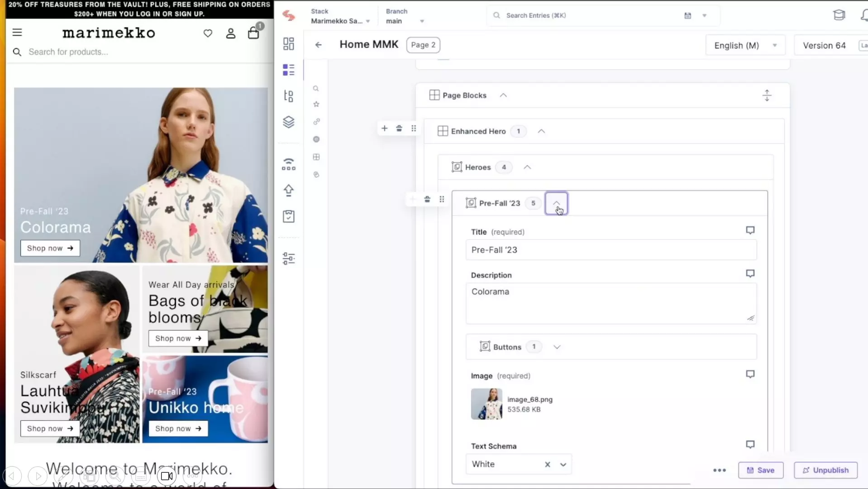Save the entry
This screenshot has height=489, width=868.
(x=761, y=470)
